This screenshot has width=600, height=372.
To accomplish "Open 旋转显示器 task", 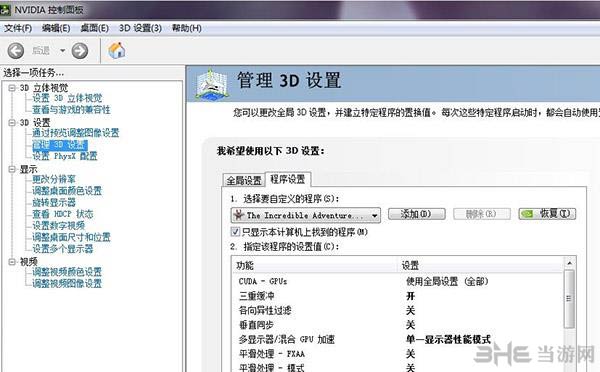I will (x=54, y=202).
